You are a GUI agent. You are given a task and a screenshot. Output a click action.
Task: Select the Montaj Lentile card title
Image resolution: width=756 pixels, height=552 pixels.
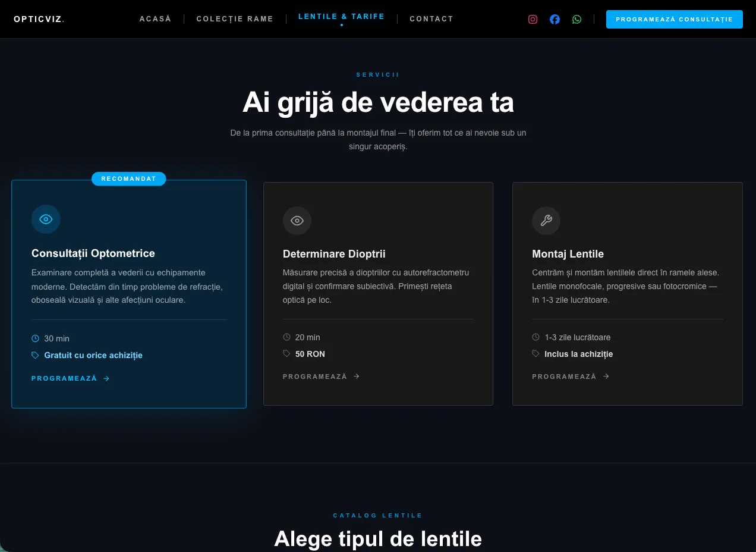(x=568, y=254)
